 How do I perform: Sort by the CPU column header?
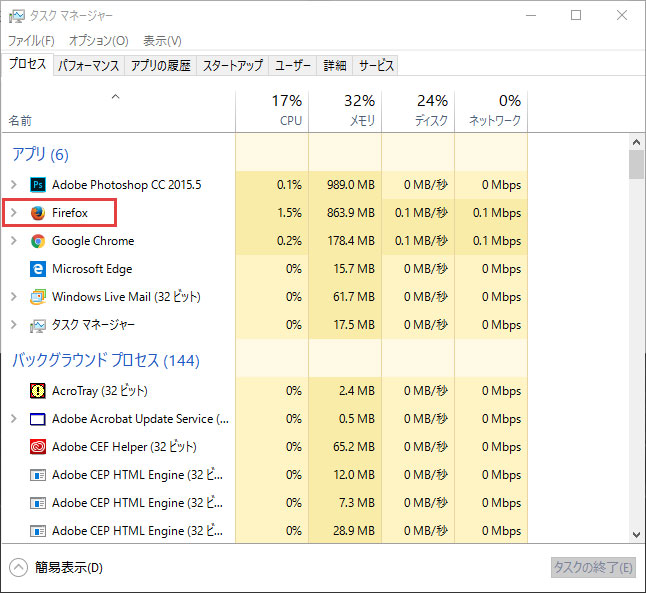click(272, 111)
